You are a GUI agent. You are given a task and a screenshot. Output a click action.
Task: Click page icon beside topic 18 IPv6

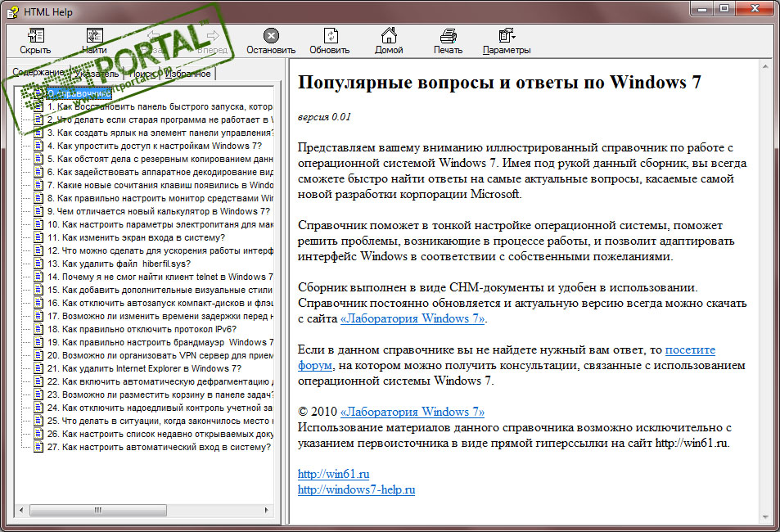(38, 329)
